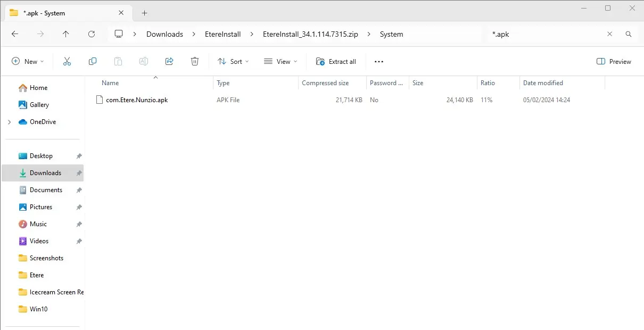Click the Extract all button

pos(336,62)
